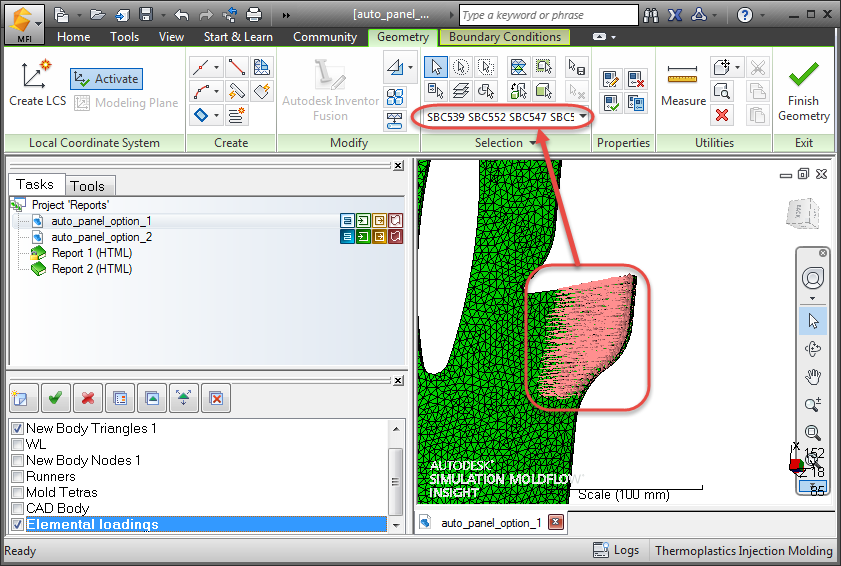Image resolution: width=841 pixels, height=566 pixels.
Task: Open the Help question mark dropdown
Action: pos(763,15)
